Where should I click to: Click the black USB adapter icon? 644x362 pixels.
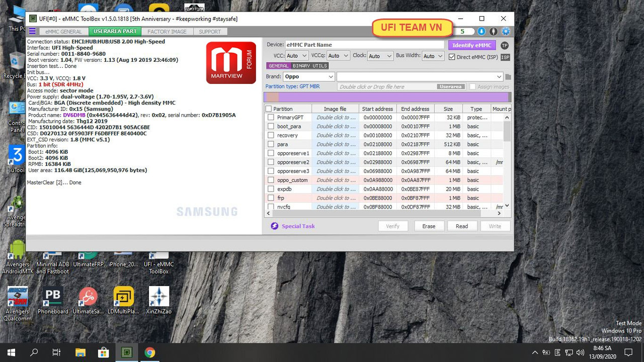(x=494, y=31)
